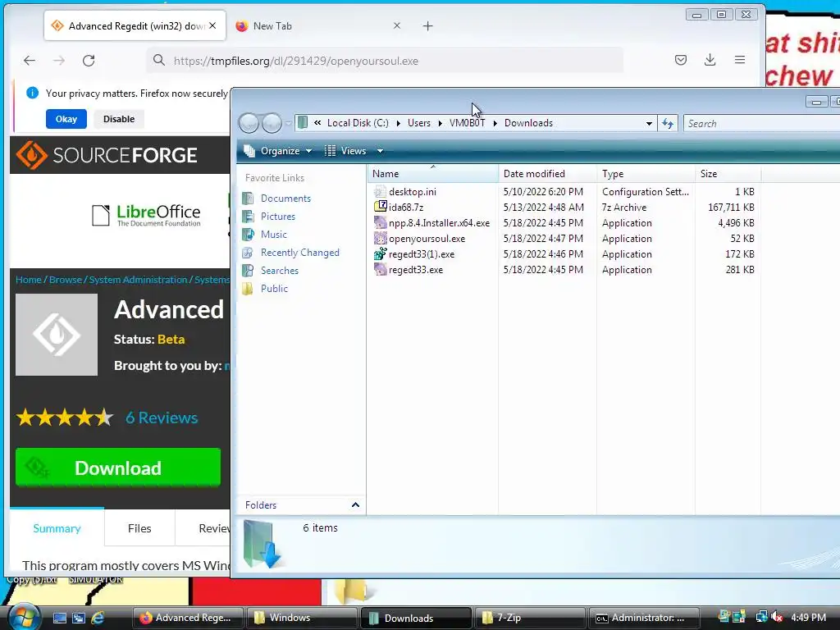The height and width of the screenshot is (630, 840).
Task: Open Searches in Favorite Links
Action: click(x=279, y=271)
